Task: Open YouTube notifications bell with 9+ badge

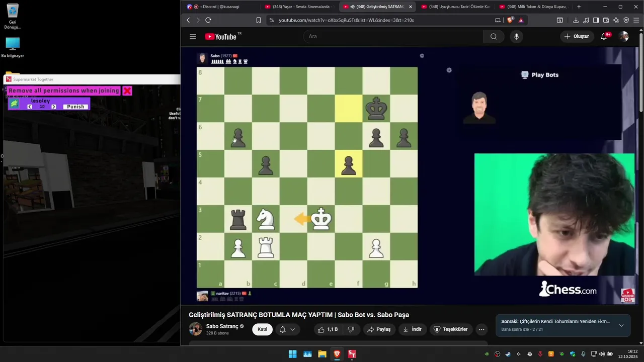Action: (605, 36)
